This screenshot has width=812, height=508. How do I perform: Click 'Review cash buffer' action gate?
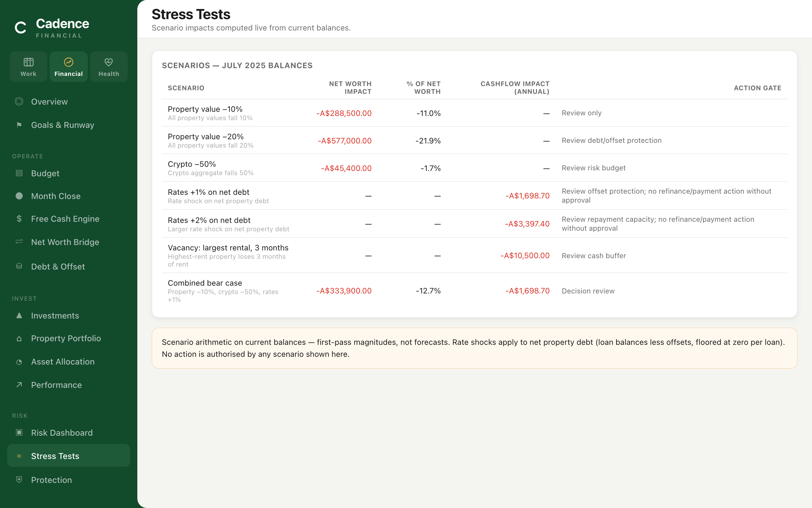click(x=594, y=256)
